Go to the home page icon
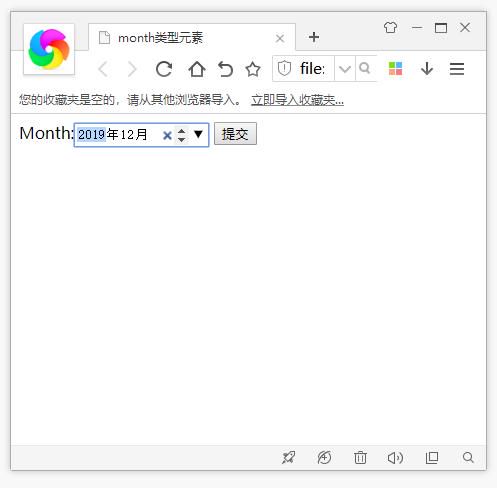The width and height of the screenshot is (497, 488). (197, 69)
